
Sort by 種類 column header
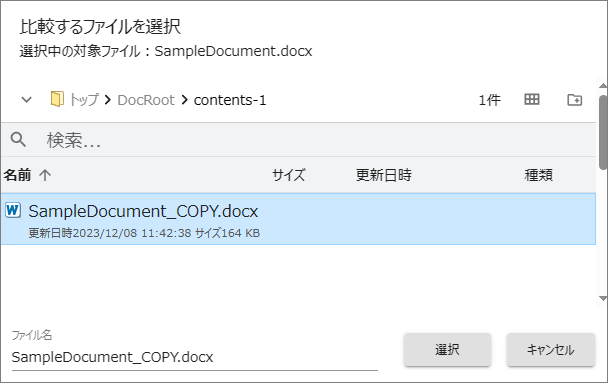538,175
